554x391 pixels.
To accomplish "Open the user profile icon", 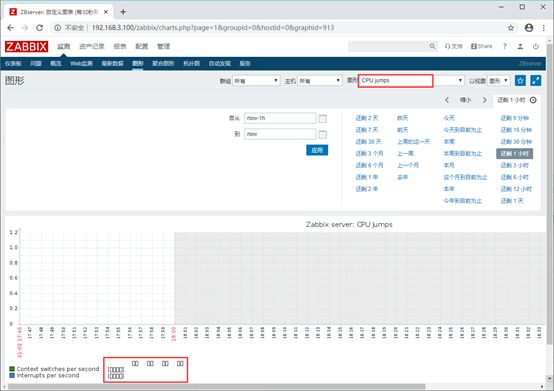I will tap(520, 46).
